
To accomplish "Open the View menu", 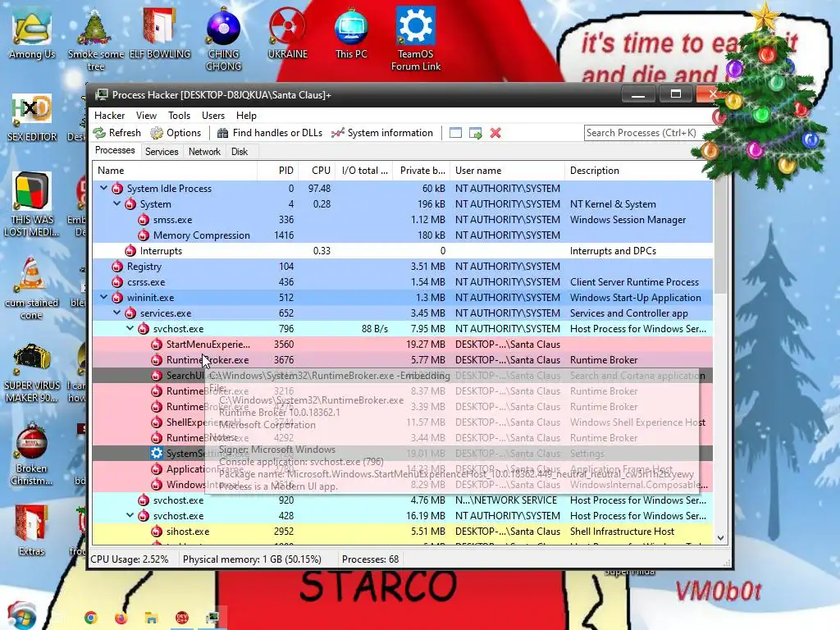I will point(146,116).
